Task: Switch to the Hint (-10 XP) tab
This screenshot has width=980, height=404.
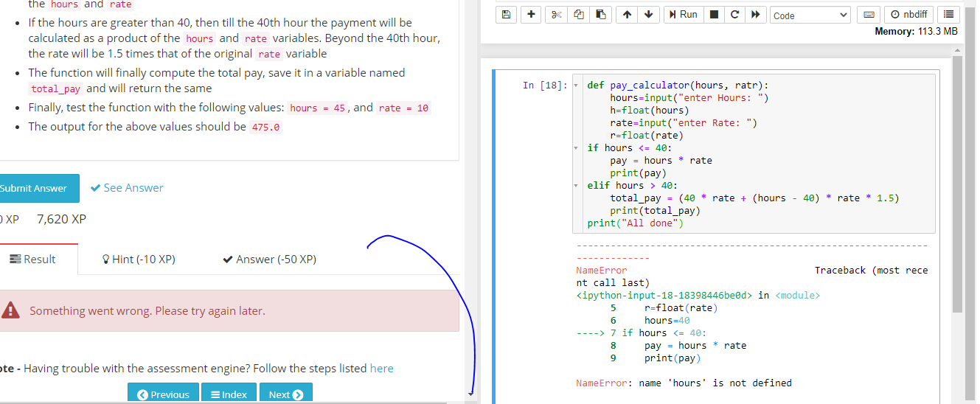Action: (139, 260)
